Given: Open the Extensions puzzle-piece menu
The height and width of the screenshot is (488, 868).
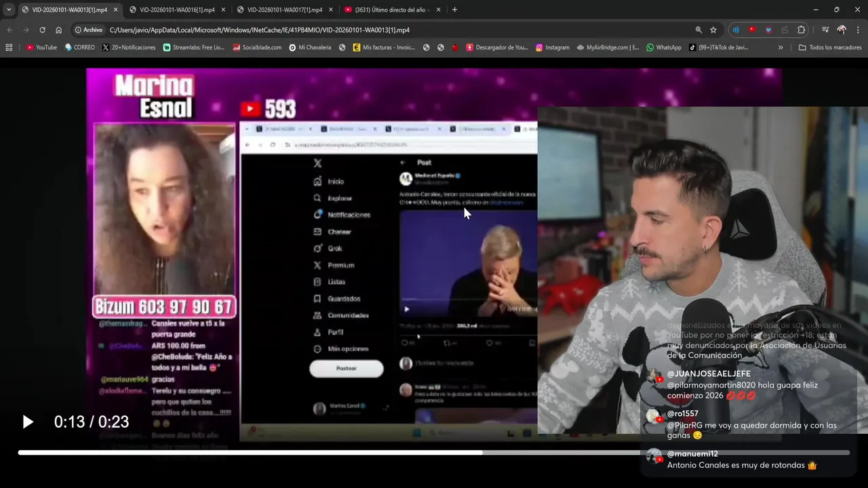Looking at the screenshot, I should 801,30.
